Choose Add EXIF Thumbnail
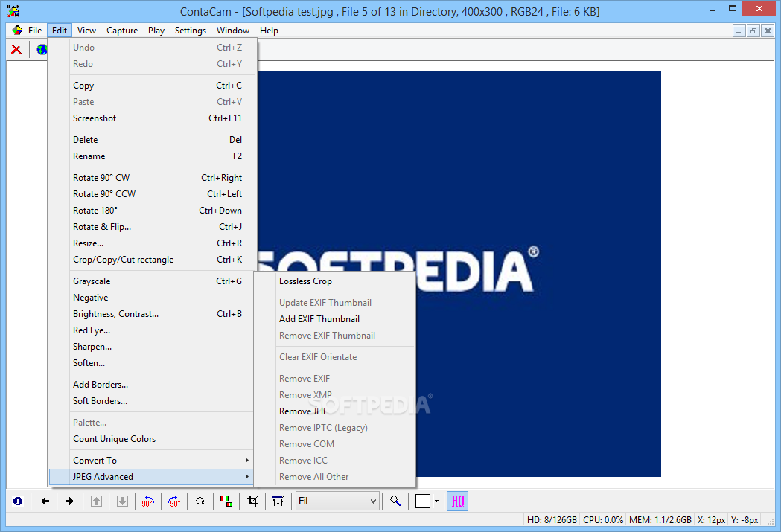This screenshot has width=781, height=532. tap(335, 319)
